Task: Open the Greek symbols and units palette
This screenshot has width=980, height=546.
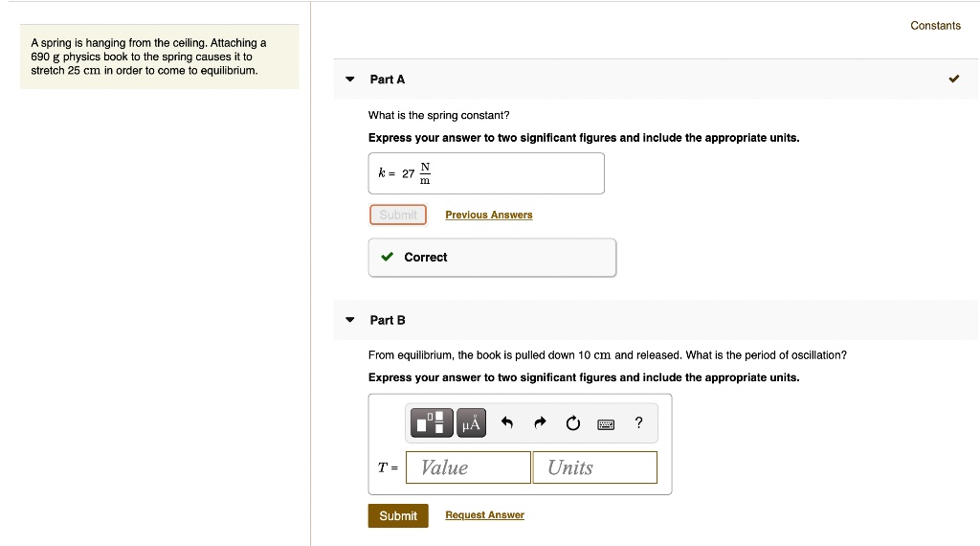Action: pos(472,422)
